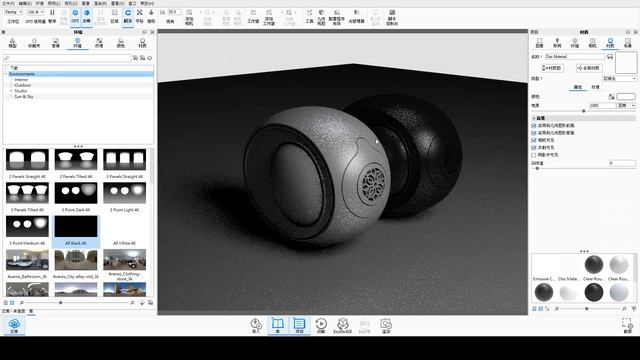The image size is (640, 360).
Task: Select the Sun & Sky folder
Action: pyautogui.click(x=24, y=97)
